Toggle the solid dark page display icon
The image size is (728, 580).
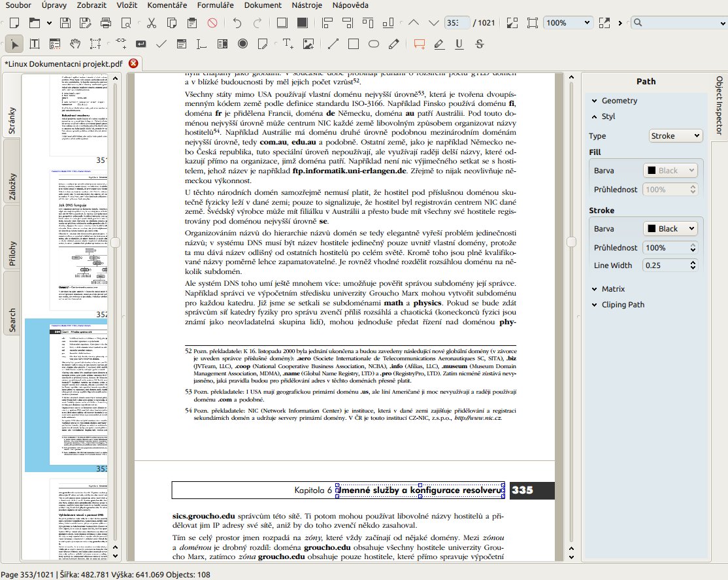(303, 23)
